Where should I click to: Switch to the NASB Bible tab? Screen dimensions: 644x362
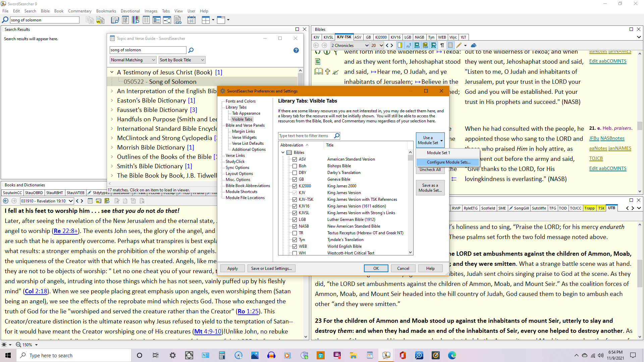[x=420, y=37]
